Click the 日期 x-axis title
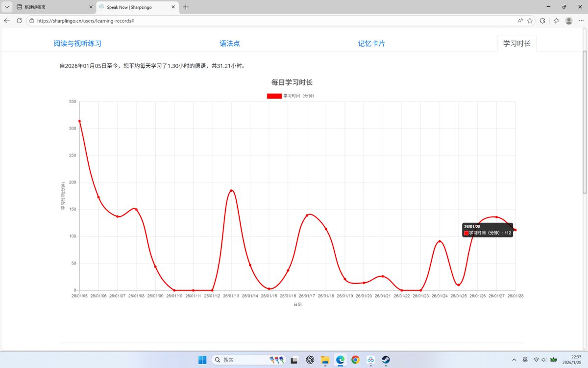 (x=297, y=304)
